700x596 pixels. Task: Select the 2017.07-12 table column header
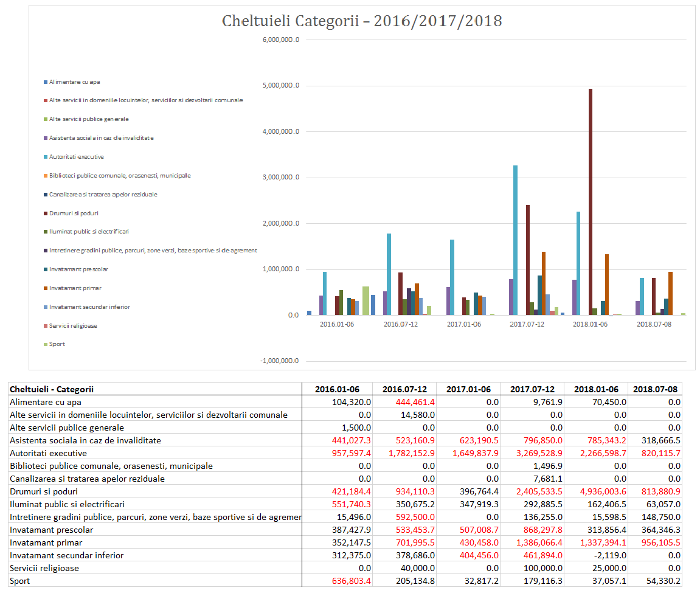coord(532,389)
